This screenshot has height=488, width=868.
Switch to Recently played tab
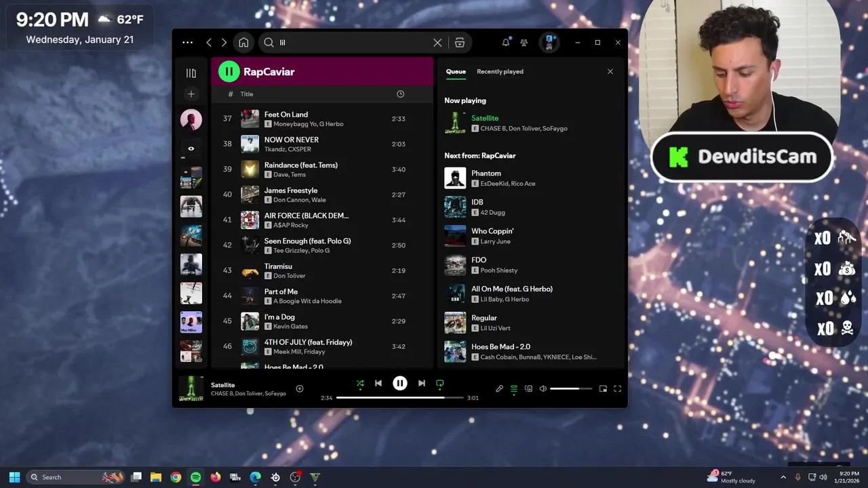[500, 71]
